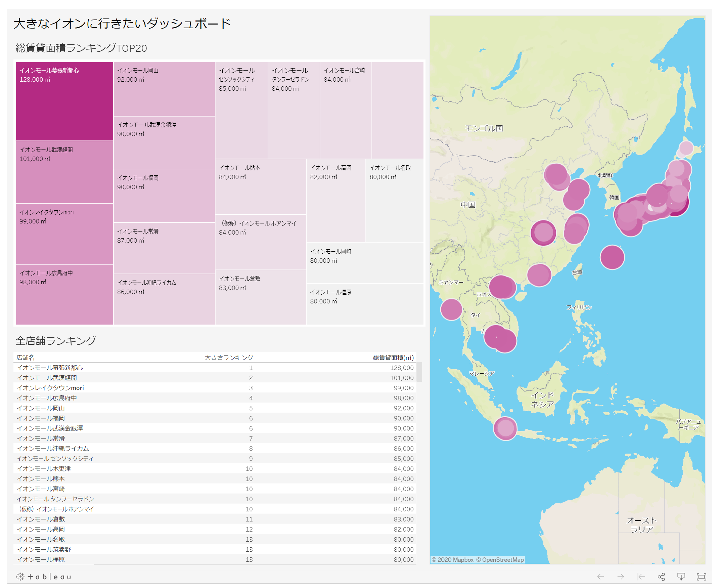Screen dimensions: 719x588
Task: Click the undo arrow icon
Action: pos(600,577)
